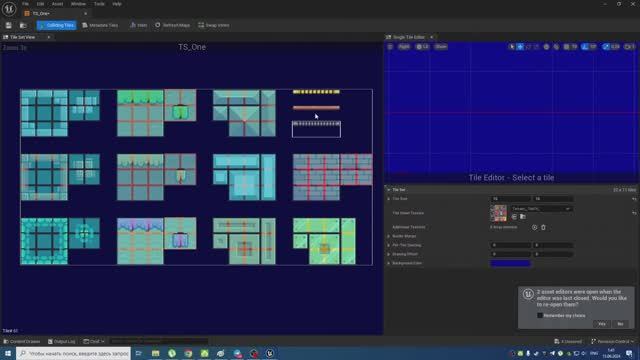
Task: Open surface snapping options icon
Action: click(x=556, y=47)
